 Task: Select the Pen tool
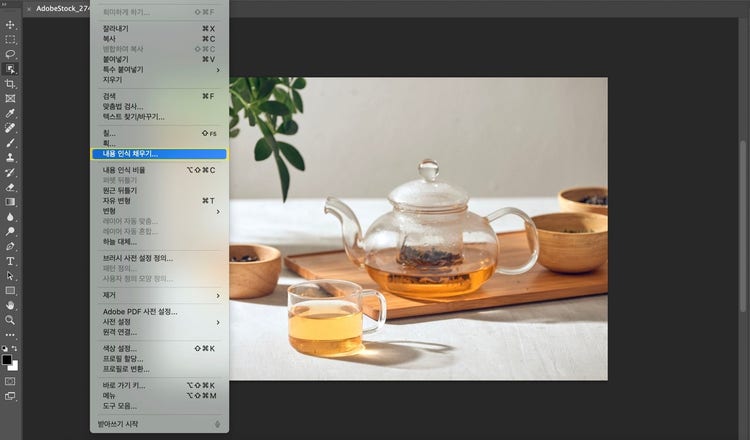10,246
